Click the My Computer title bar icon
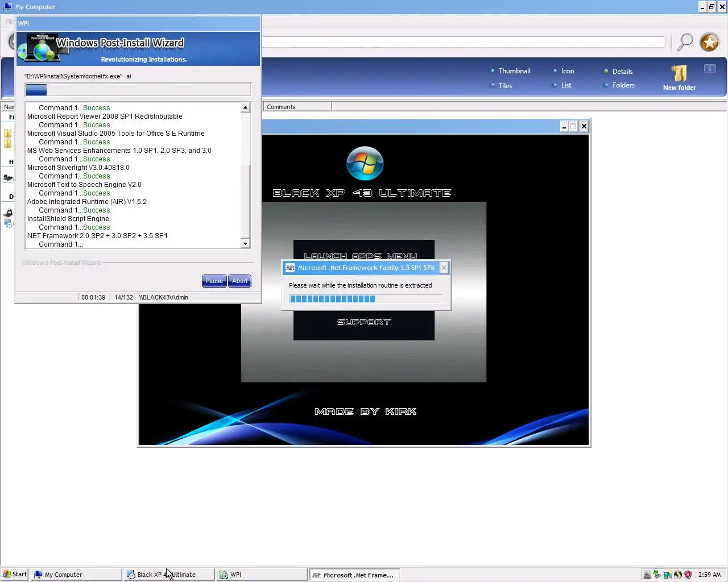 (8, 7)
